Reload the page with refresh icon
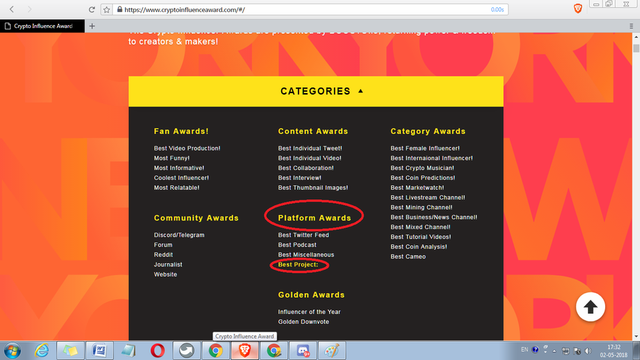Screen dimensions: 640x360 (x=92, y=9)
